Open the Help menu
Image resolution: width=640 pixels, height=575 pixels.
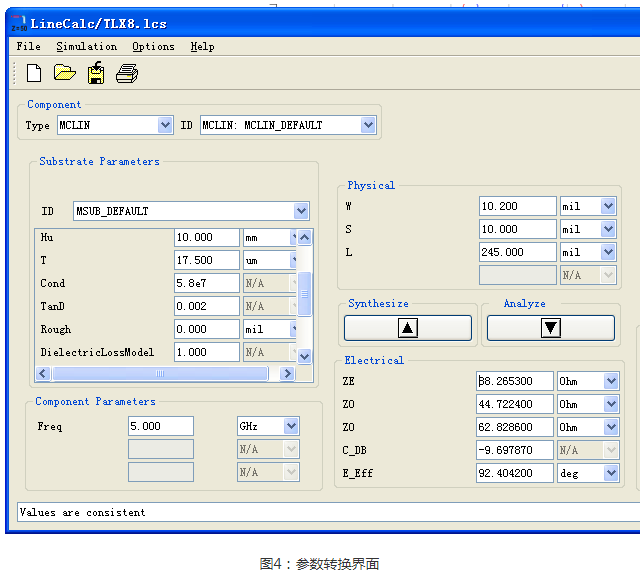[202, 46]
